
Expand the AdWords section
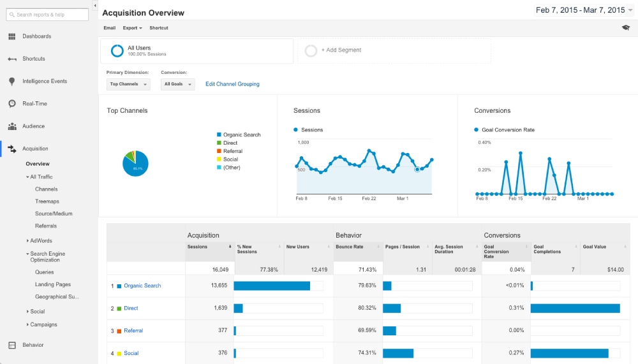[x=27, y=241]
